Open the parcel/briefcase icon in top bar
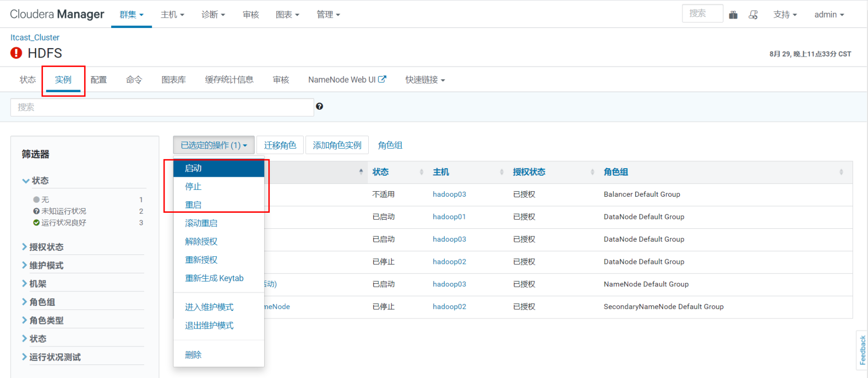The width and height of the screenshot is (868, 378). (x=733, y=15)
